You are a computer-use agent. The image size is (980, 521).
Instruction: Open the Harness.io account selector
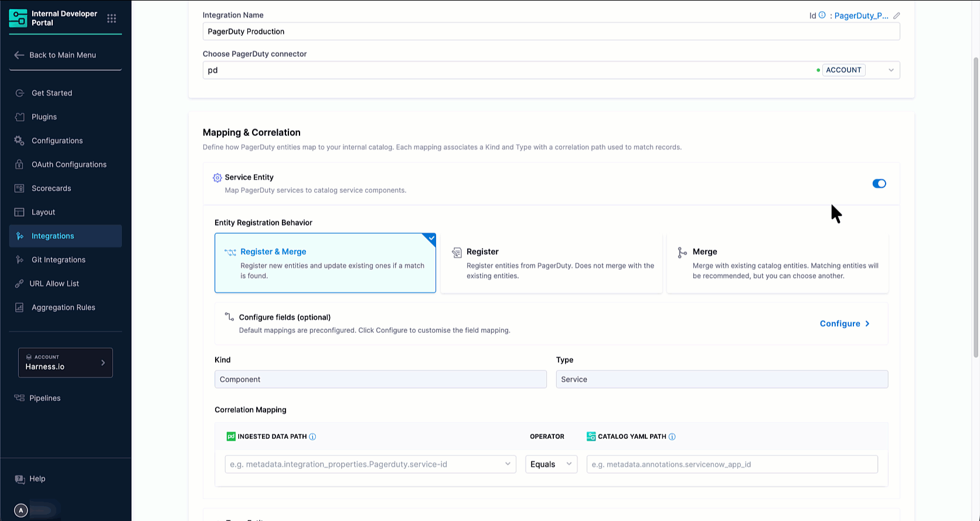click(65, 363)
